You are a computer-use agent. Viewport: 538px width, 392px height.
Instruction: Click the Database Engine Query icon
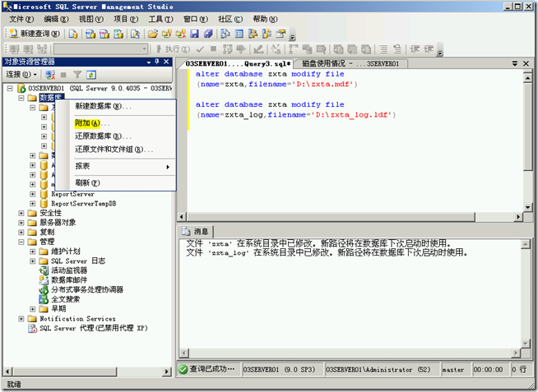(73, 34)
